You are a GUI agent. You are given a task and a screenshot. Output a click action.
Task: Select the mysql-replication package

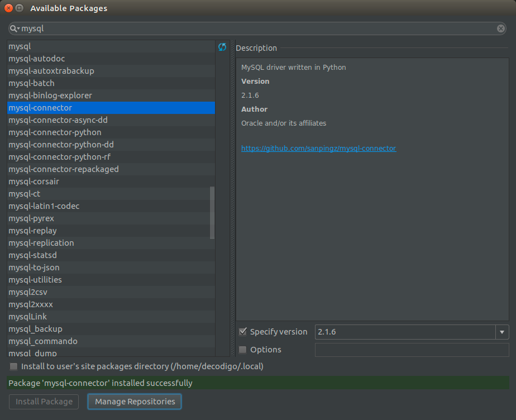coord(41,243)
